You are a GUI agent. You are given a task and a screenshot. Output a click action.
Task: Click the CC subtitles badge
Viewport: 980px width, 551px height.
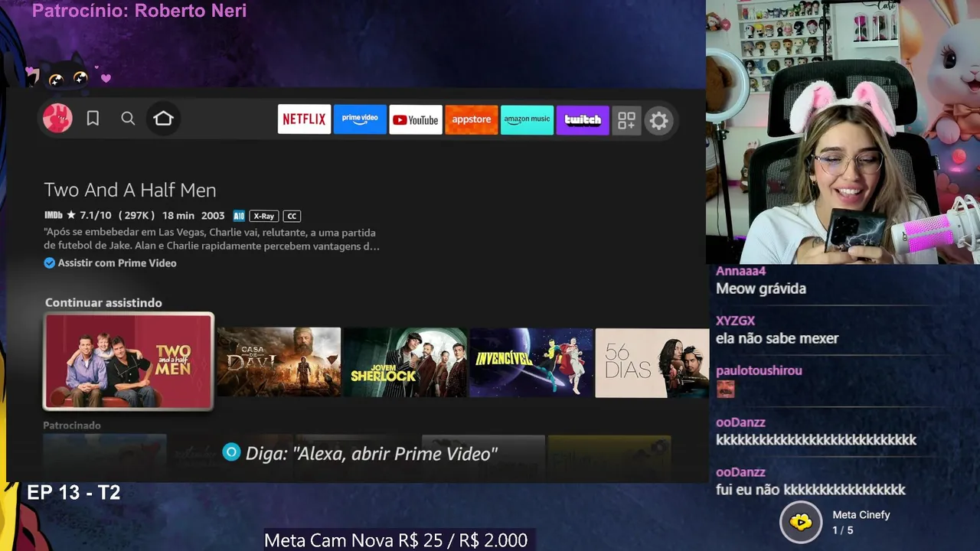pyautogui.click(x=292, y=216)
